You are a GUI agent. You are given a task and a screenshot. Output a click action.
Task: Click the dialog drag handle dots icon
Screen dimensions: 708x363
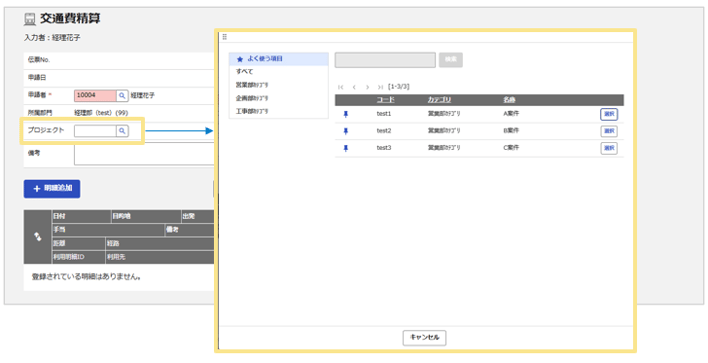tap(224, 37)
